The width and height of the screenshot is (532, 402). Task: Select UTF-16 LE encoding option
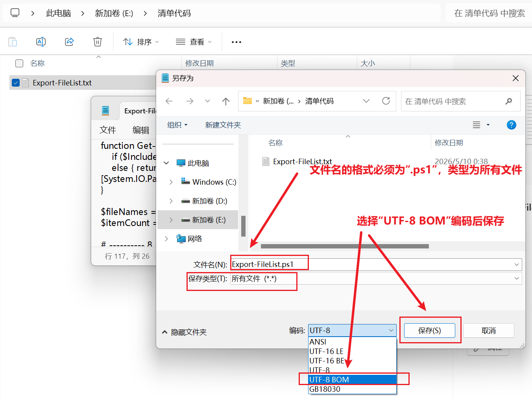tap(352, 351)
